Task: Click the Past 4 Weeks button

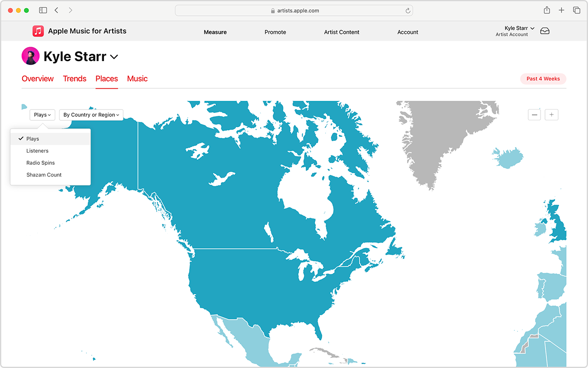Action: pos(543,79)
